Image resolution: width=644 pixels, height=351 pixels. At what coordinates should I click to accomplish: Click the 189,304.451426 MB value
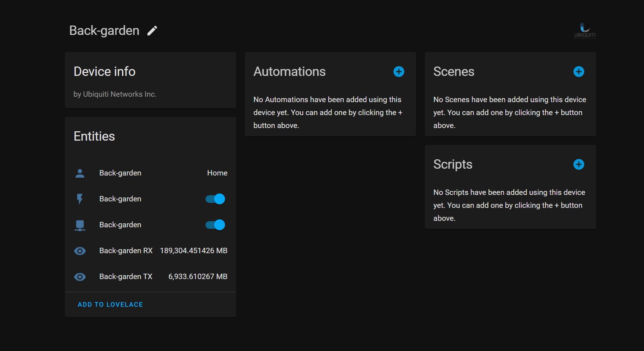click(194, 251)
